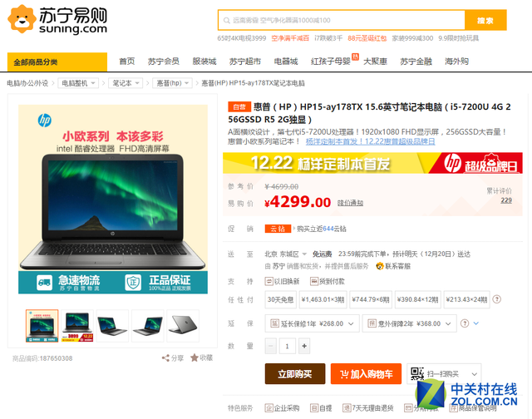Click the 降价通知 price alert link

350,203
